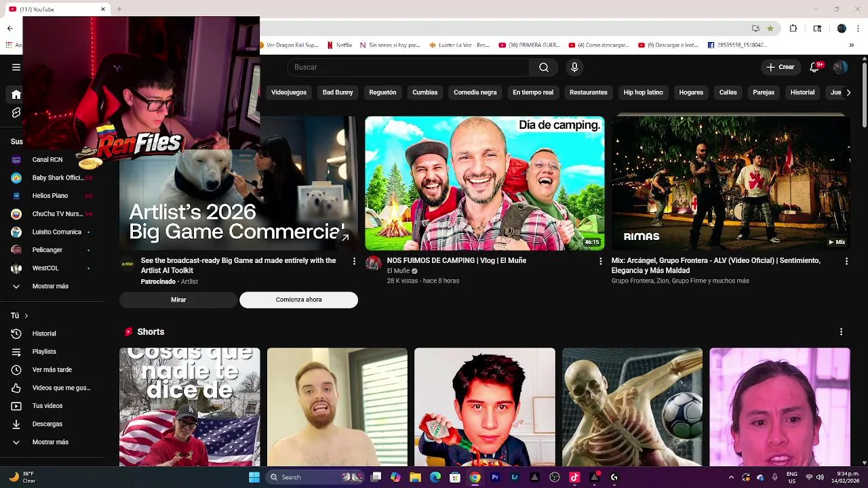Select the Videojuegos filter chip
The width and height of the screenshot is (868, 488).
pyautogui.click(x=289, y=92)
